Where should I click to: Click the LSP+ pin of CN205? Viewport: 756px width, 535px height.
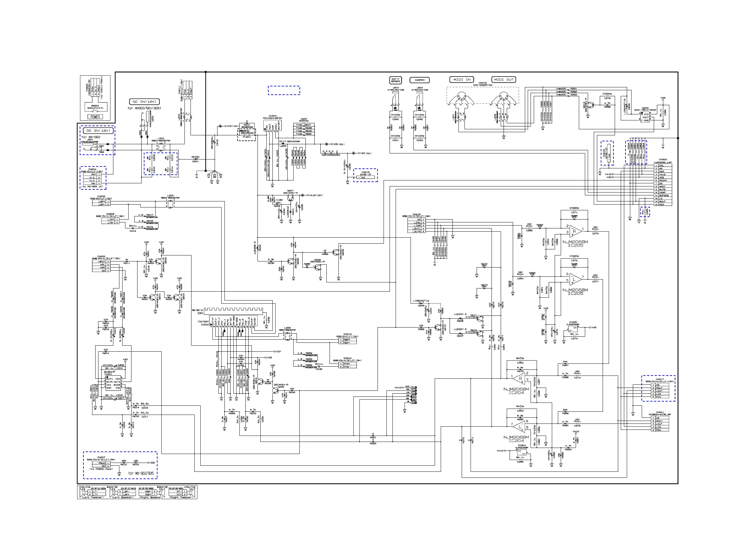point(101,202)
